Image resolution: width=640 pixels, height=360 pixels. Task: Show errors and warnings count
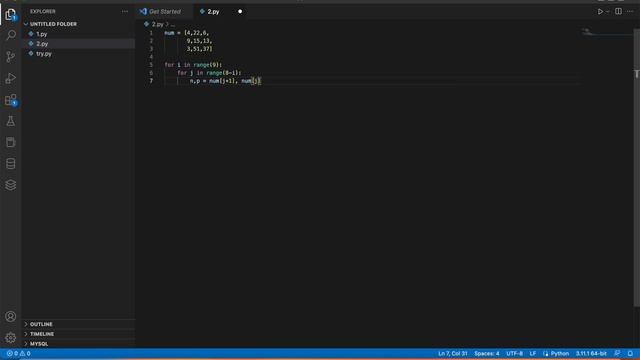point(19,353)
